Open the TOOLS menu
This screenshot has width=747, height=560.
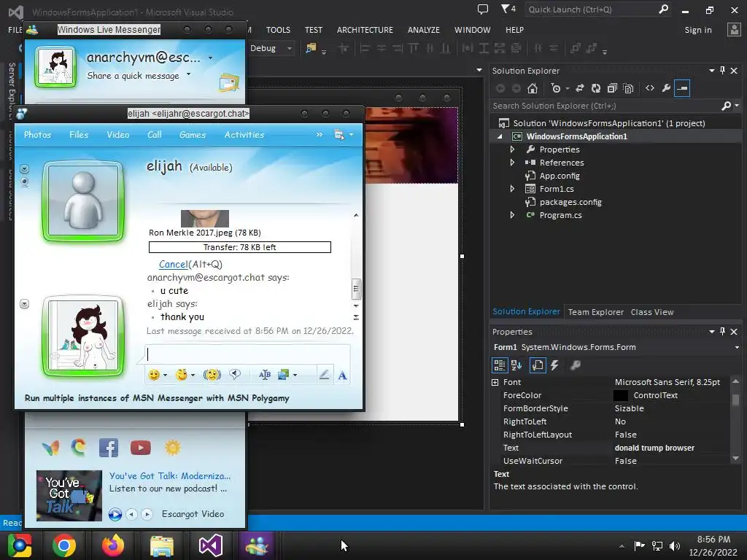(278, 30)
